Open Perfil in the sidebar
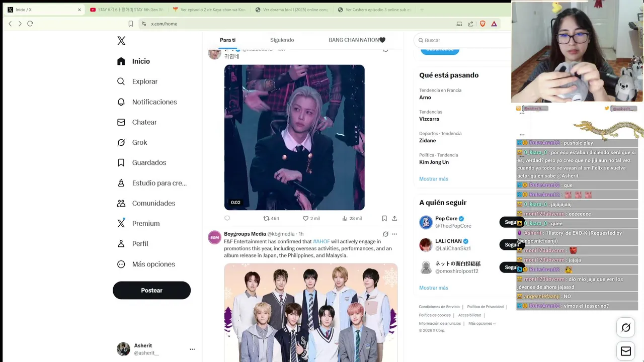Image resolution: width=644 pixels, height=362 pixels. pos(132,243)
